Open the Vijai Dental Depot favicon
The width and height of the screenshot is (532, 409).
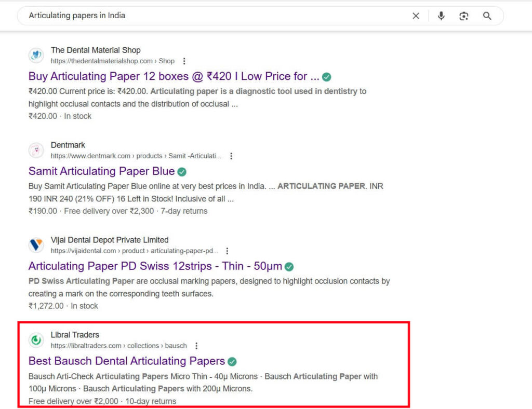36,245
